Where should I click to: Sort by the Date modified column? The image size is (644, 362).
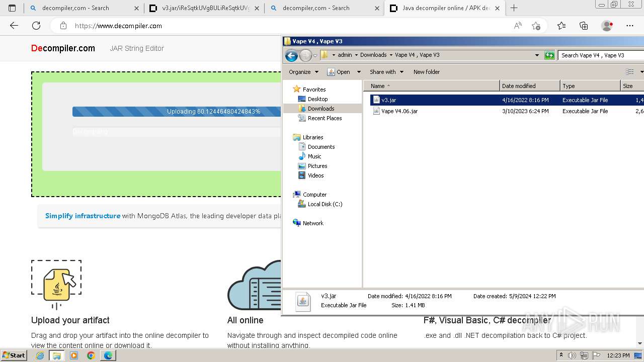530,86
